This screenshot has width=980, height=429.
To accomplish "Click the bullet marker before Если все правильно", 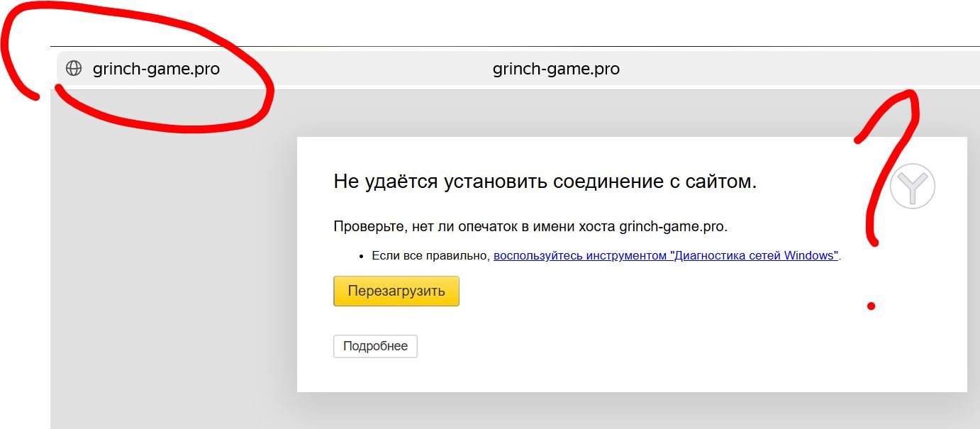I will pyautogui.click(x=361, y=256).
